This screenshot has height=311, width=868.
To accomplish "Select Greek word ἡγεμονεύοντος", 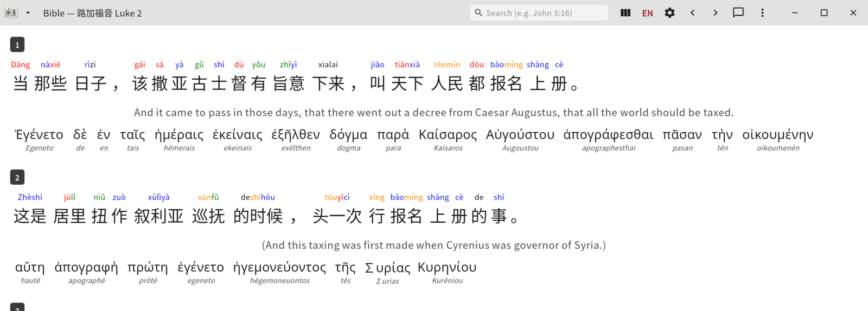I will [280, 268].
